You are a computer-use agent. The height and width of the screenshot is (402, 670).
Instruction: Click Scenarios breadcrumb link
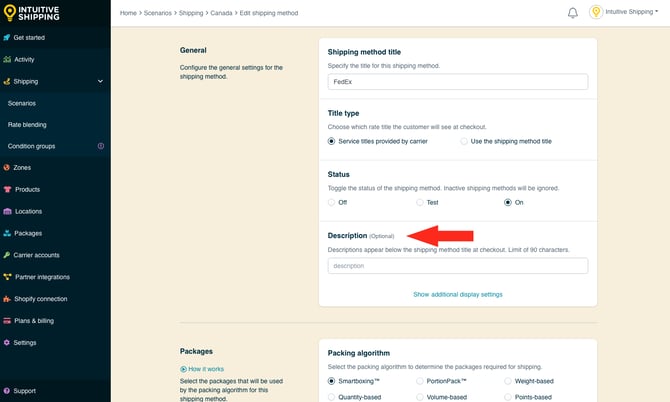pos(158,13)
